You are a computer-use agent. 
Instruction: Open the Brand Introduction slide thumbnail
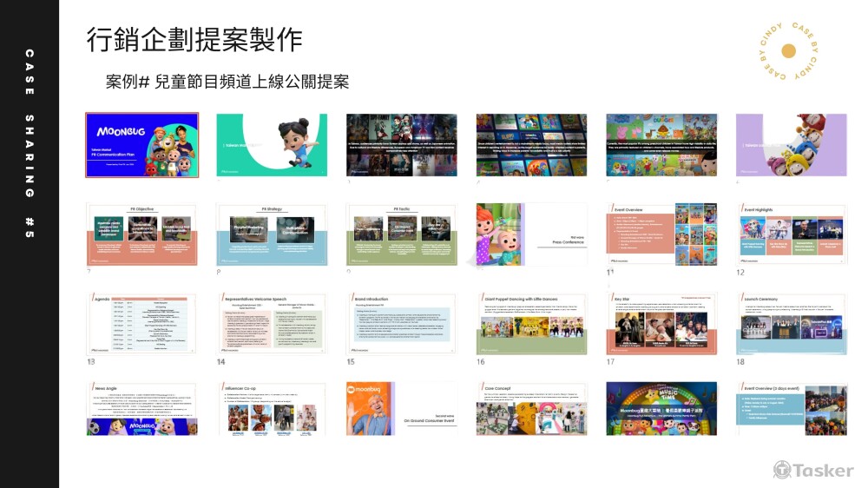401,324
